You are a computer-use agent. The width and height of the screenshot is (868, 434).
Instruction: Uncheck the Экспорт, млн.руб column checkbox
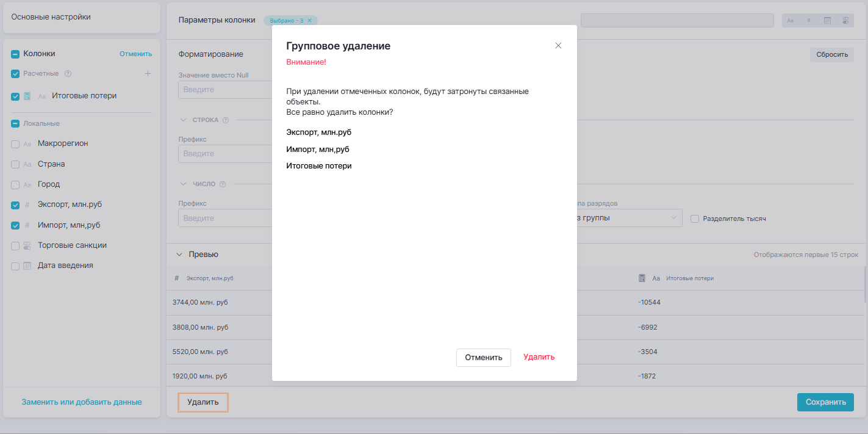tap(15, 206)
